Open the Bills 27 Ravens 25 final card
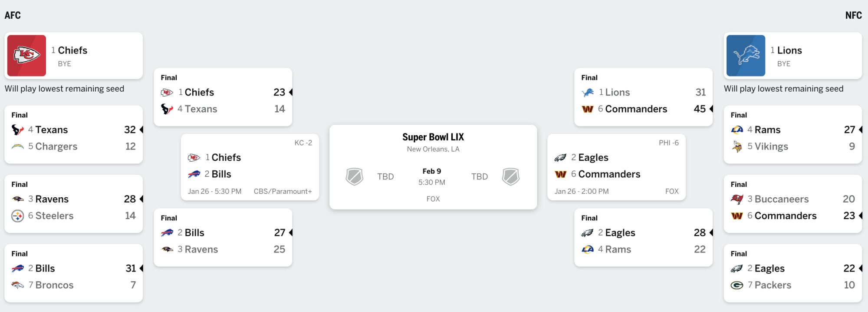The image size is (868, 312). point(223,238)
